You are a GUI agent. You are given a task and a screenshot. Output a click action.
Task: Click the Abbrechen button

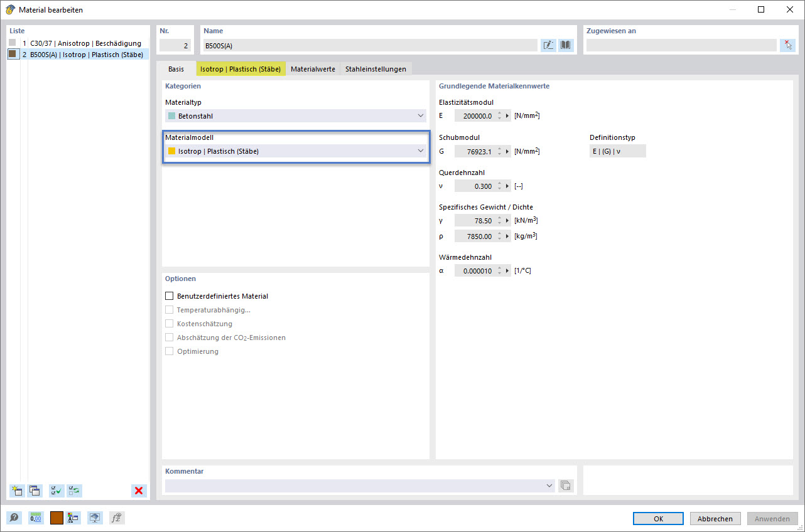point(715,519)
